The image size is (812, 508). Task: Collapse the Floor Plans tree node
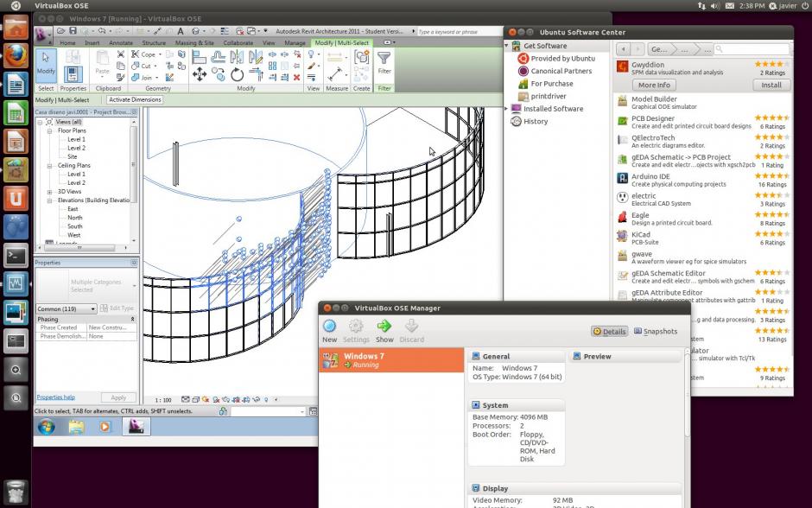pyautogui.click(x=50, y=131)
